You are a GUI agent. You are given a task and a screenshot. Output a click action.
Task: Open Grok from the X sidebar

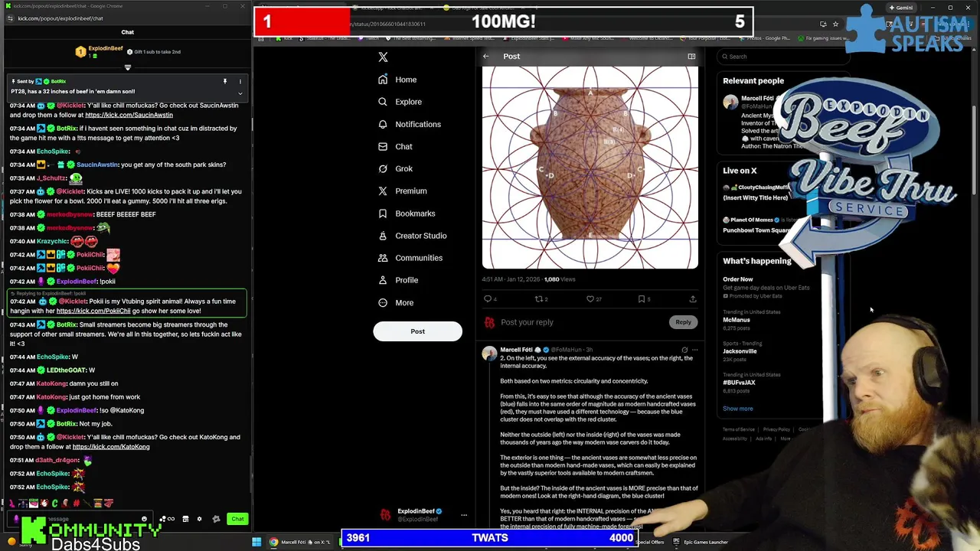coord(395,168)
